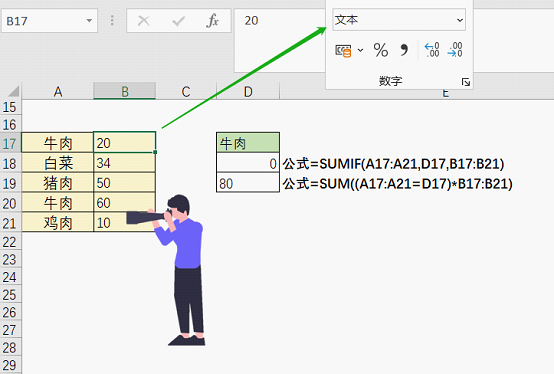
Task: Open the Insert Function fx dialog
Action: tap(212, 21)
